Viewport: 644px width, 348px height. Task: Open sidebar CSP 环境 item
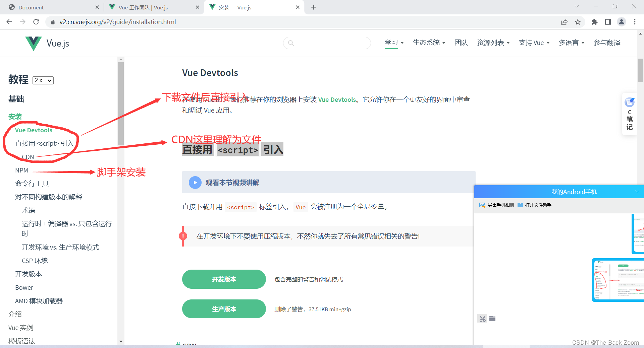(x=35, y=261)
